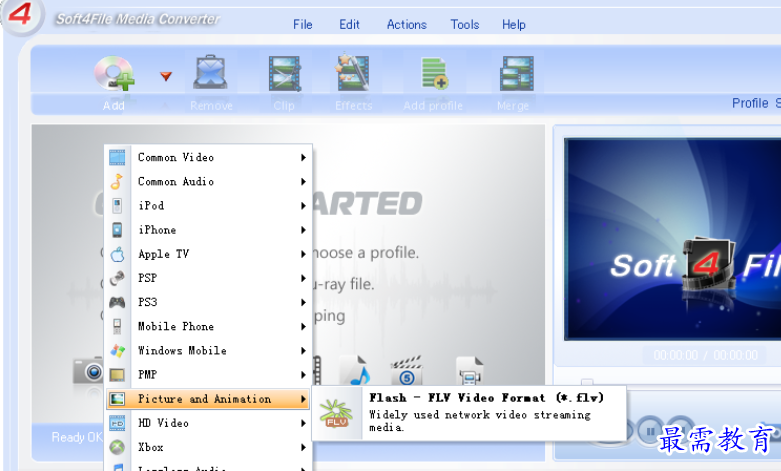Click the pause playback button
781x471 pixels.
[650, 430]
